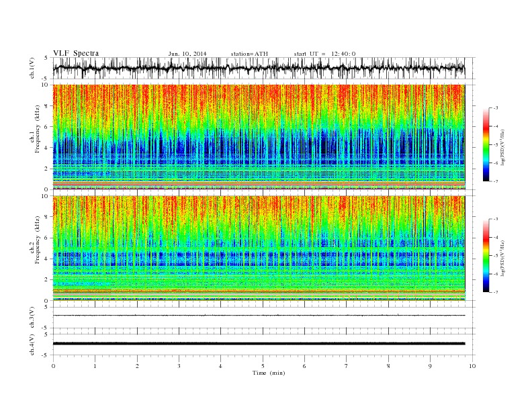532x411 pixels.
Task: Click the time axis tick label '7'
Action: tap(347, 366)
